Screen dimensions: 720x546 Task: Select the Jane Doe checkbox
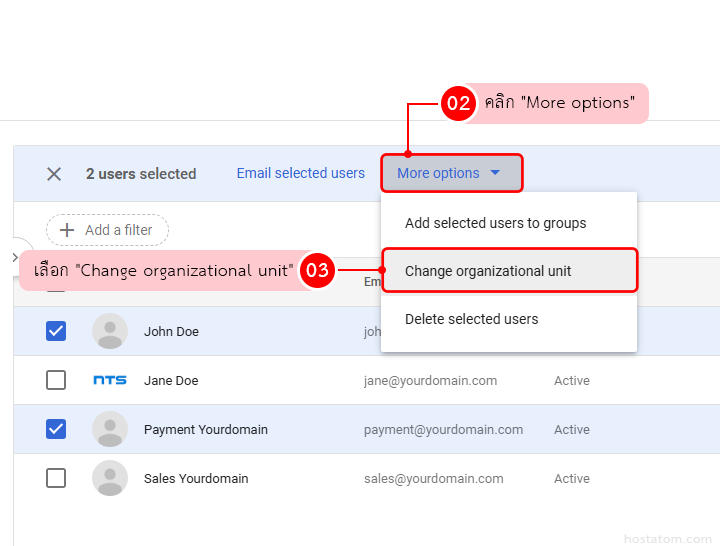point(56,380)
